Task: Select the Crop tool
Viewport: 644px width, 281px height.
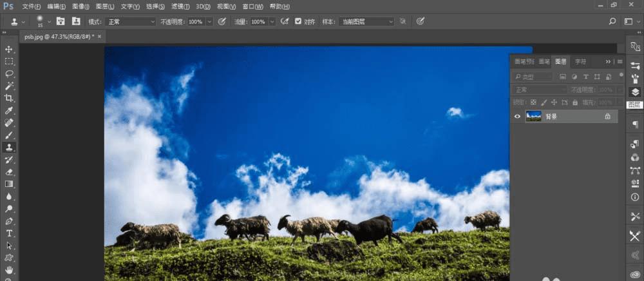Action: [8, 98]
